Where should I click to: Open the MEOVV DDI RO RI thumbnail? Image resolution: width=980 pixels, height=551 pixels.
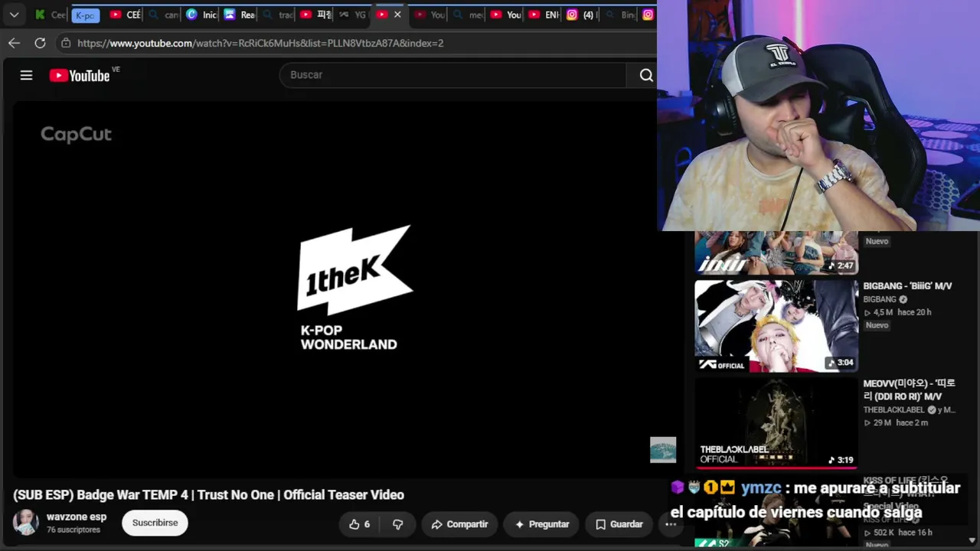776,422
